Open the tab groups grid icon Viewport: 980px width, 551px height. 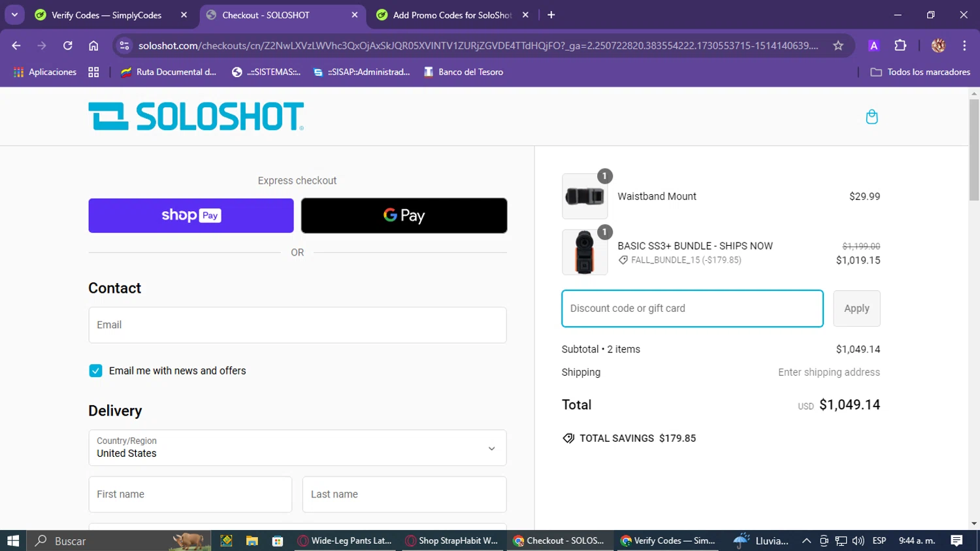(x=93, y=72)
